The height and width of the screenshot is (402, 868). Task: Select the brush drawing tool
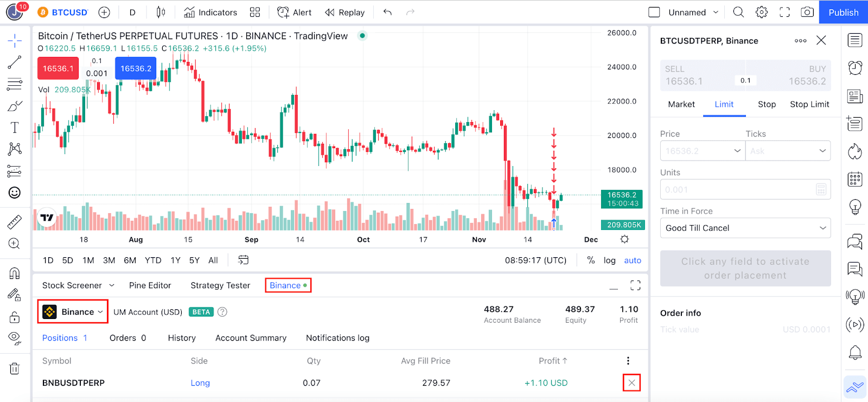click(15, 106)
